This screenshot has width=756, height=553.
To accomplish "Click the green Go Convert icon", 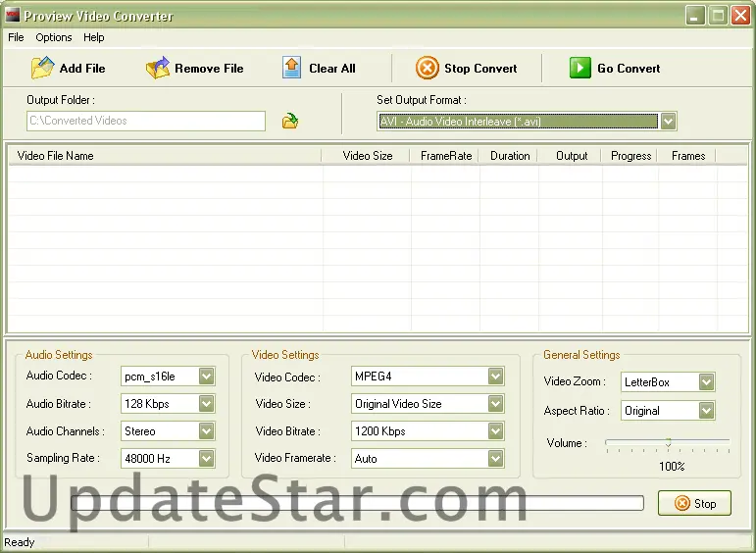I will point(580,68).
